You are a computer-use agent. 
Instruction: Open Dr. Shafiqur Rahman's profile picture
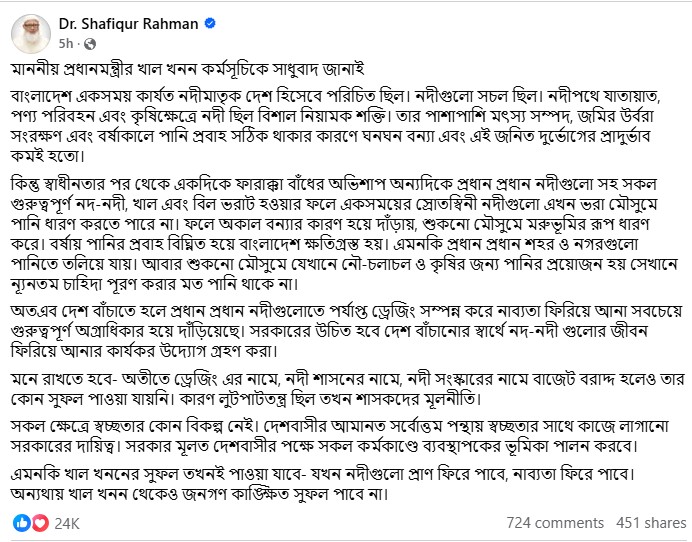(31, 31)
